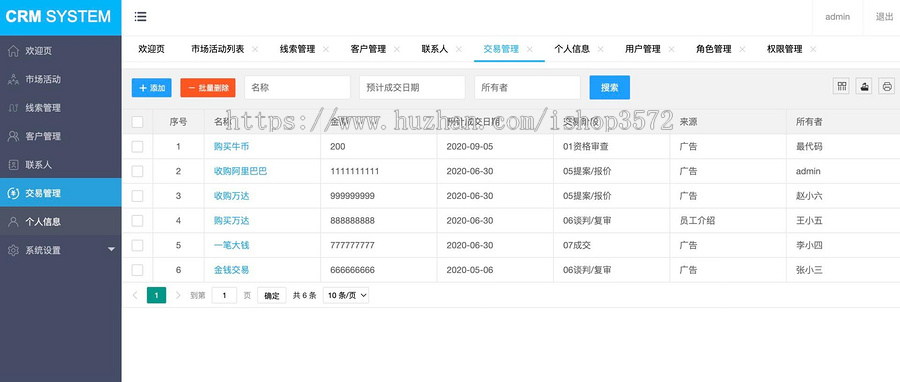Viewport: 900px width, 382px height.
Task: Close the 线索管理 tab
Action: 326,49
